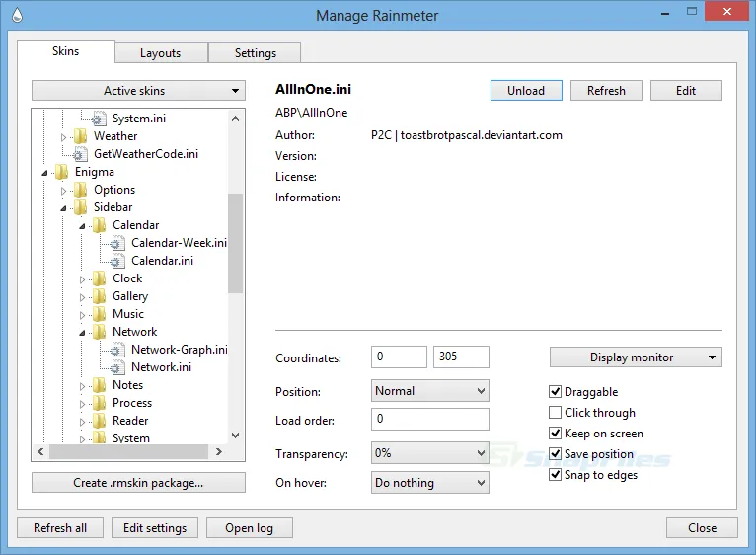Click the Refresh all button
Viewport: 756px width, 555px height.
pyautogui.click(x=60, y=528)
